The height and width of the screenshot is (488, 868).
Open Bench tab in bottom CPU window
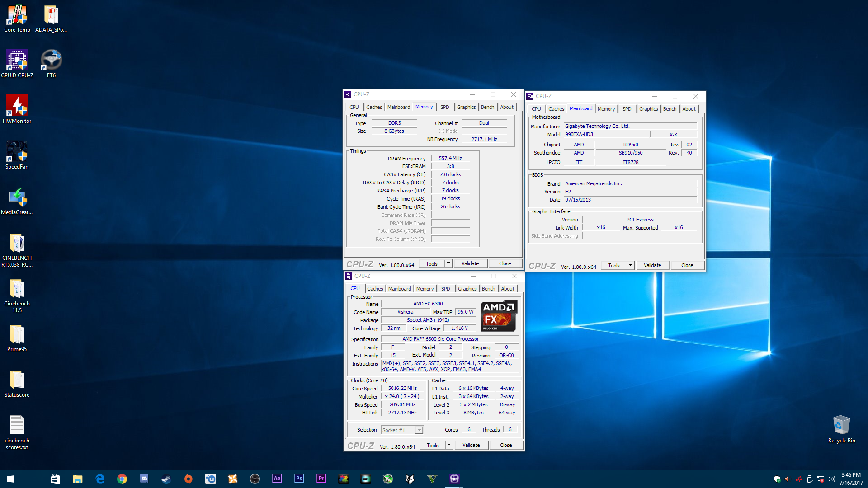pyautogui.click(x=488, y=289)
